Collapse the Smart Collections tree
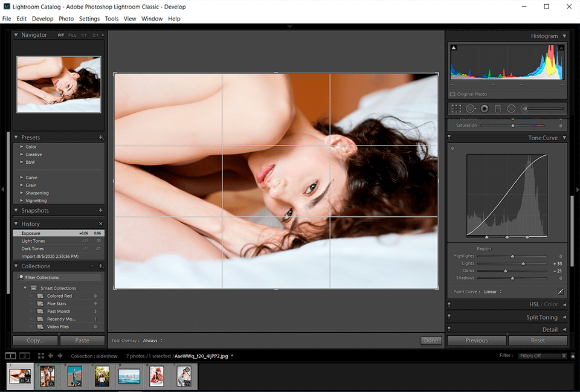580x392 pixels. click(x=25, y=288)
